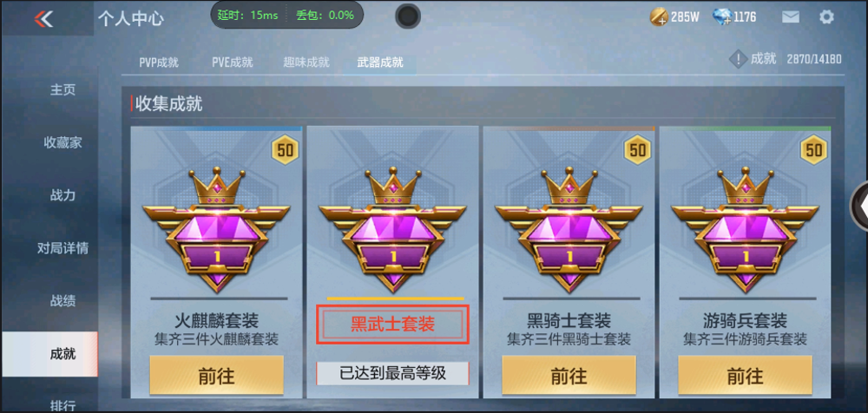868x413 pixels.
Task: Open 对局详情 in the sidebar
Action: coord(62,248)
